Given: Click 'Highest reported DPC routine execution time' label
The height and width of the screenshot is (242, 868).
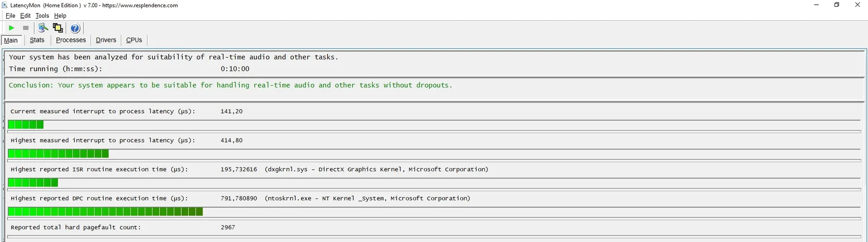Looking at the screenshot, I should (x=100, y=198).
